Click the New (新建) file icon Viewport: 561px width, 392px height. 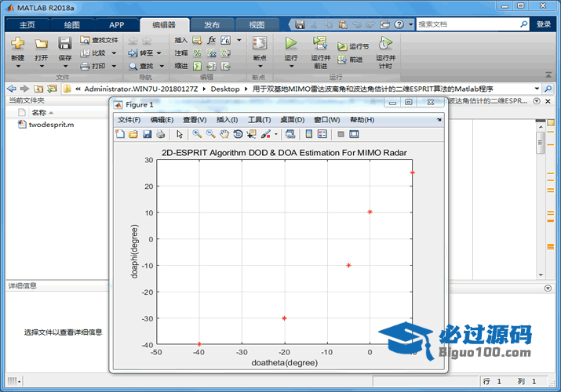click(x=17, y=43)
